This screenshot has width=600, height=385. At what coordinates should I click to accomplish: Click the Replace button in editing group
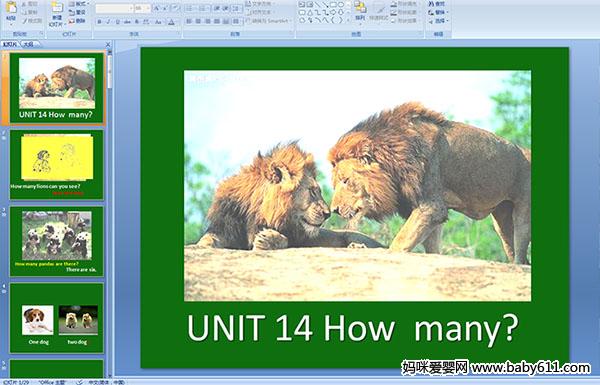437,12
